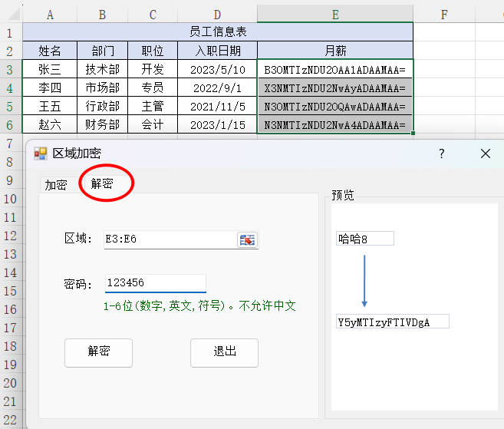504x429 pixels.
Task: Click the help question mark button
Action: pyautogui.click(x=441, y=153)
